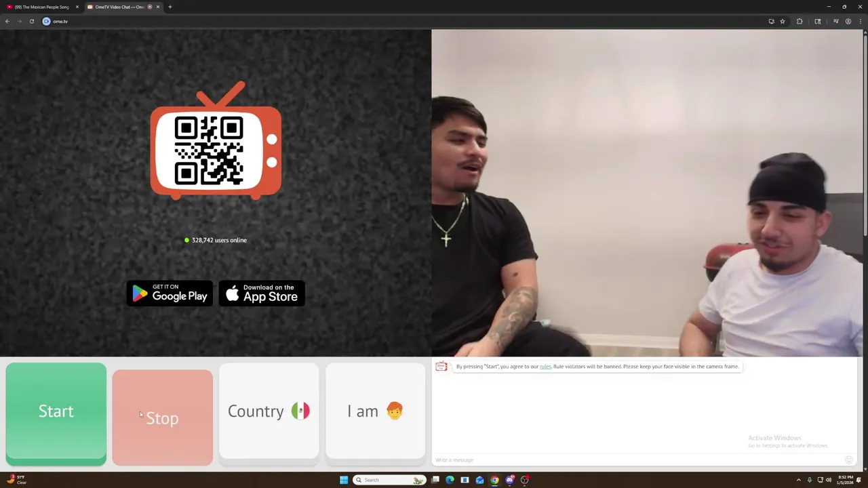Image resolution: width=868 pixels, height=488 pixels.
Task: Open the media controls icon in toolbar
Action: [835, 21]
